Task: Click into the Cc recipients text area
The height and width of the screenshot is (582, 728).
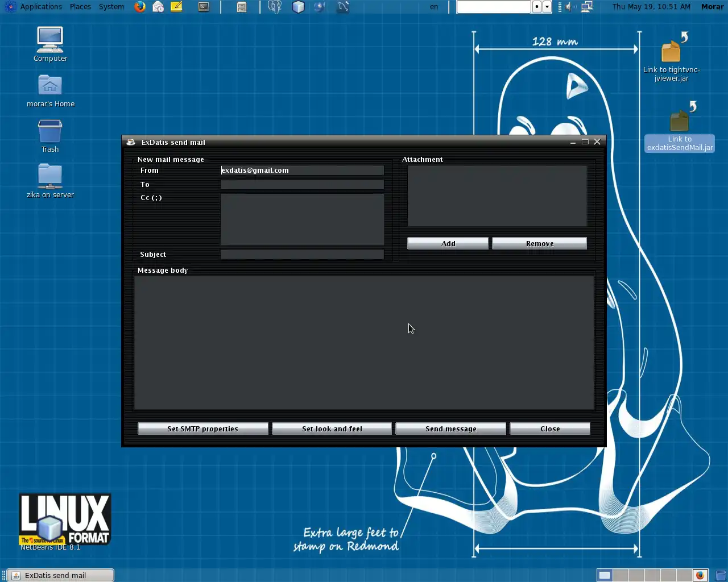Action: click(x=302, y=219)
